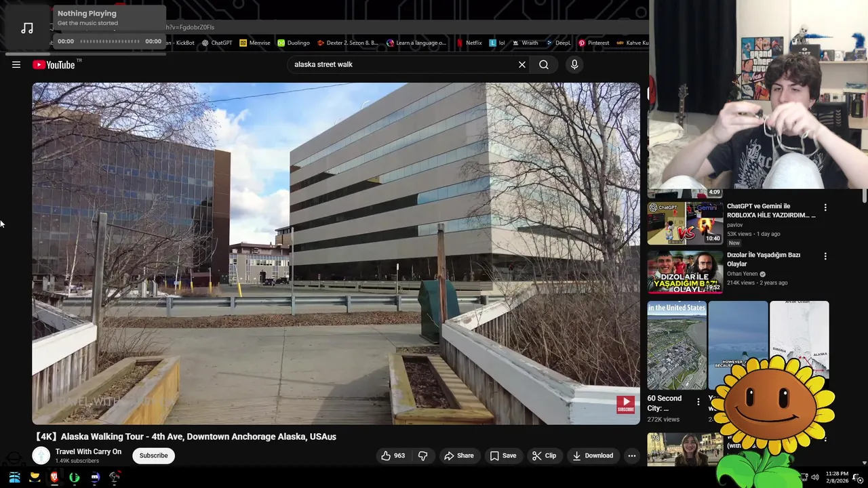Switch to the Brave browser taskbar icon

click(x=54, y=477)
